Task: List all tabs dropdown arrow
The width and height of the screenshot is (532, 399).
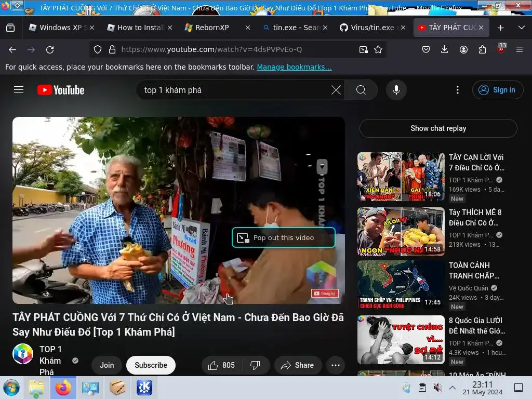Action: (522, 28)
